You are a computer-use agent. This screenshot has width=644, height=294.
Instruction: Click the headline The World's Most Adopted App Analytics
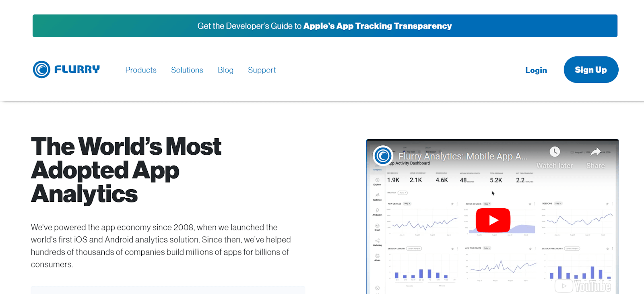pyautogui.click(x=126, y=170)
